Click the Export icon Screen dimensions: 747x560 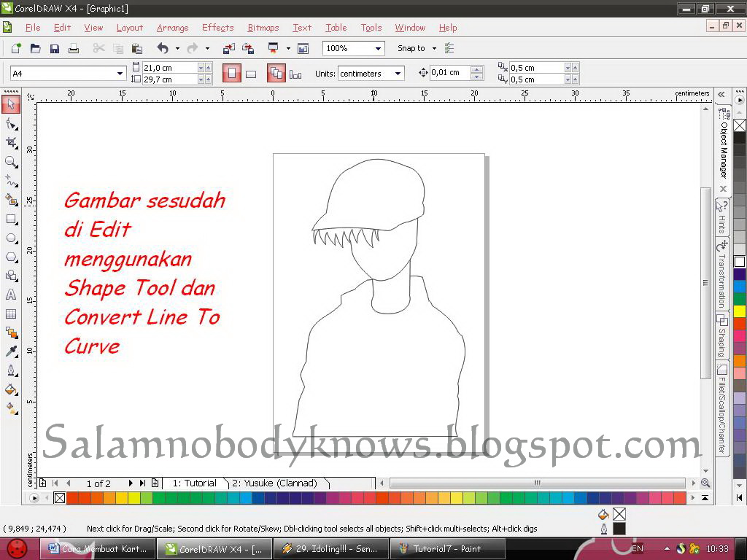tap(248, 48)
